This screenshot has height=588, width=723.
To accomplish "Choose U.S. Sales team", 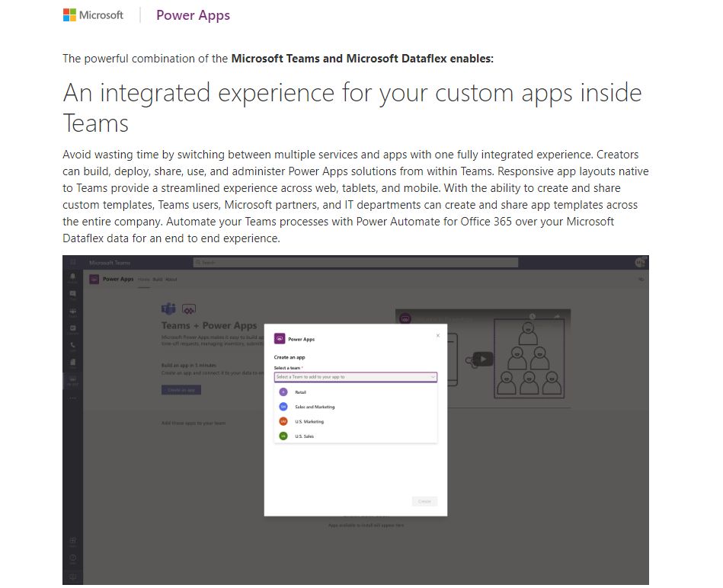I will (356, 436).
